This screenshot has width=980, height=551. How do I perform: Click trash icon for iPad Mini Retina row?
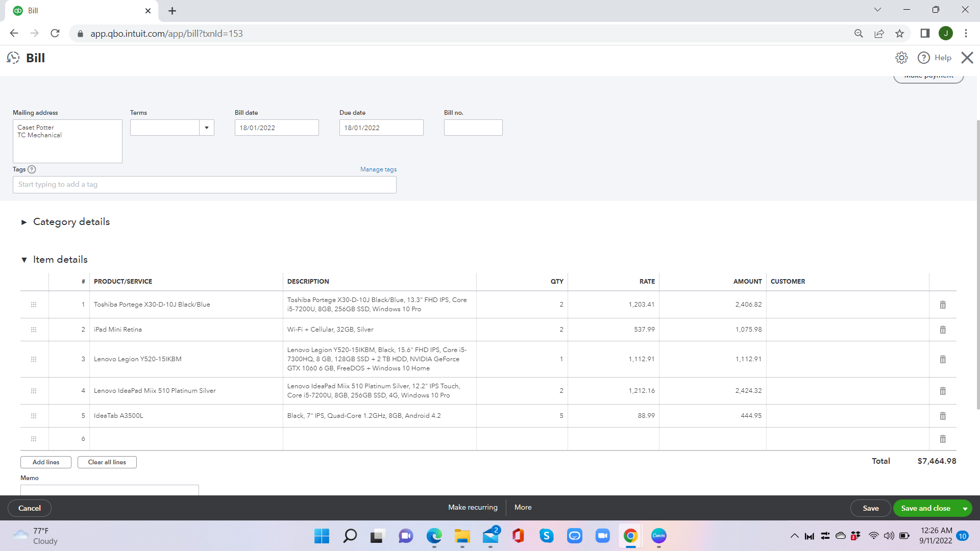coord(943,330)
